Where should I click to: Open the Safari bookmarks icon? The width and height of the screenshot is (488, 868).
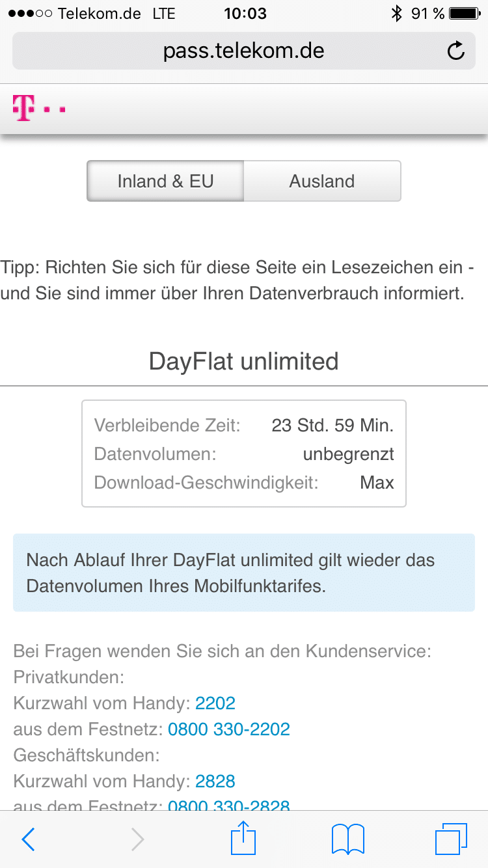tap(348, 839)
